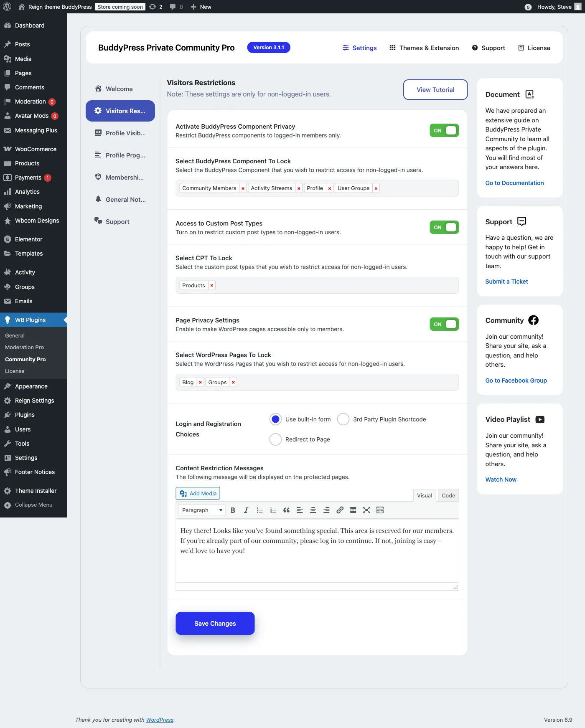Insert a Read More tag in editor
Screen dimensions: 585x728
point(353,510)
